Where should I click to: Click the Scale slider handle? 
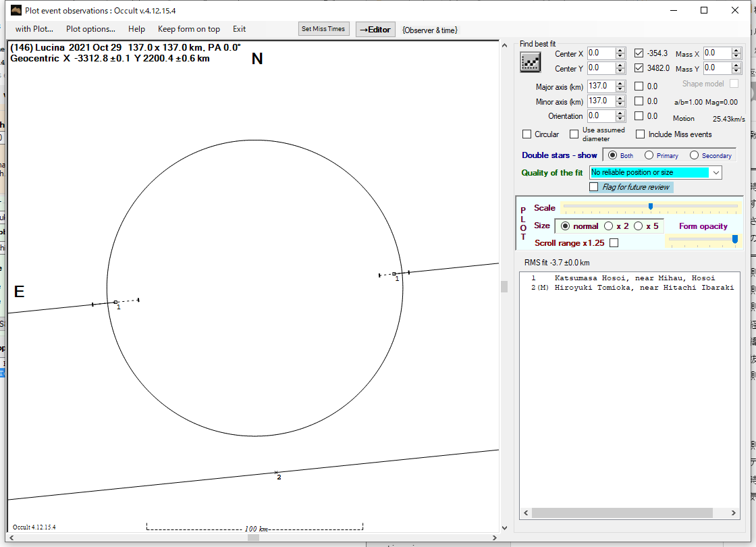(650, 207)
